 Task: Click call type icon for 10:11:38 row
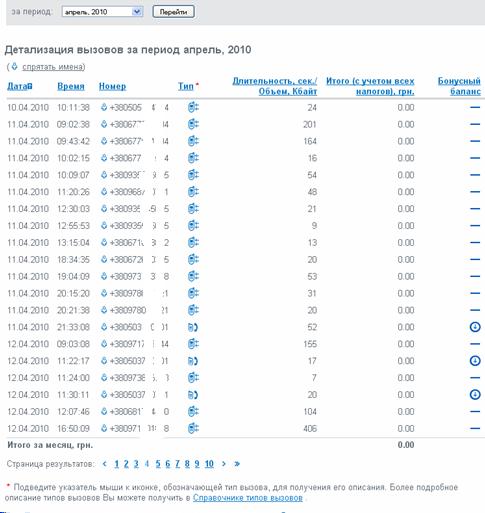[193, 107]
